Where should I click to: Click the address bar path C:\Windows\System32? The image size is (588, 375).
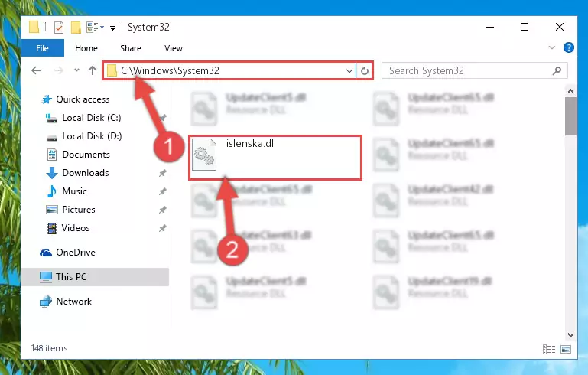pyautogui.click(x=170, y=70)
